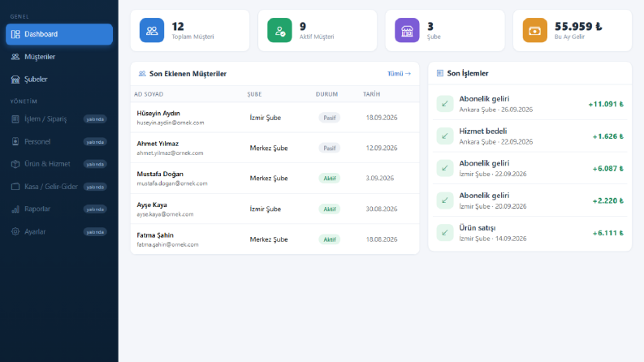Click the orange Bu Ay Gelir icon

534,30
